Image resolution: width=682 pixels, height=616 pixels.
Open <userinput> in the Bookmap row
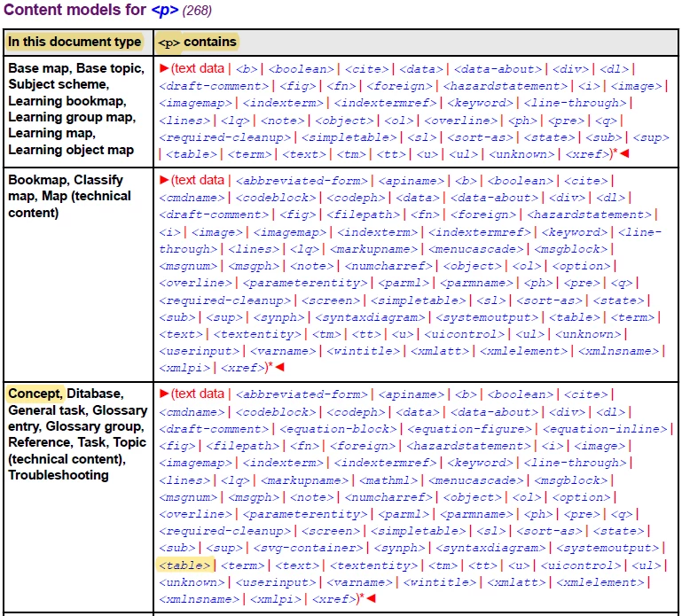click(200, 351)
